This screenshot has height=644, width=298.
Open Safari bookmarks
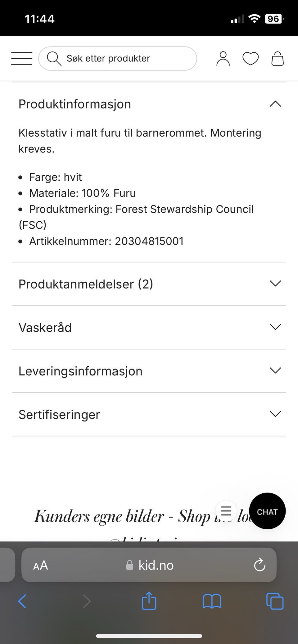[x=212, y=601]
